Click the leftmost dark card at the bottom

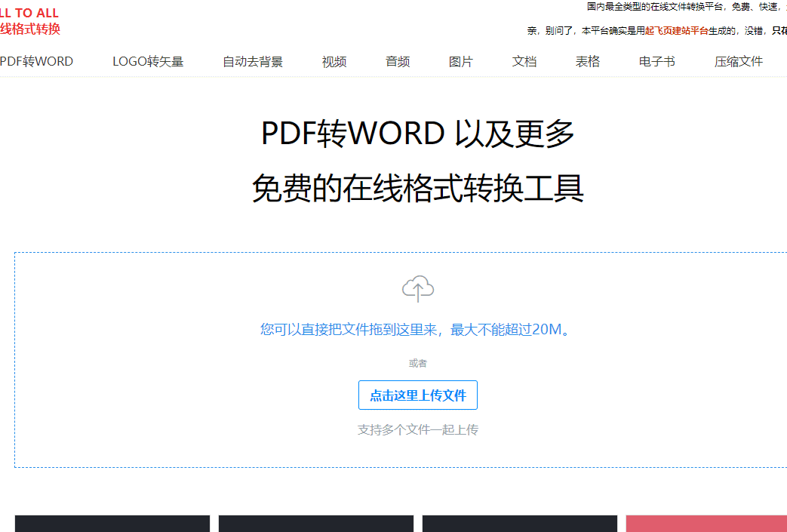pyautogui.click(x=112, y=524)
